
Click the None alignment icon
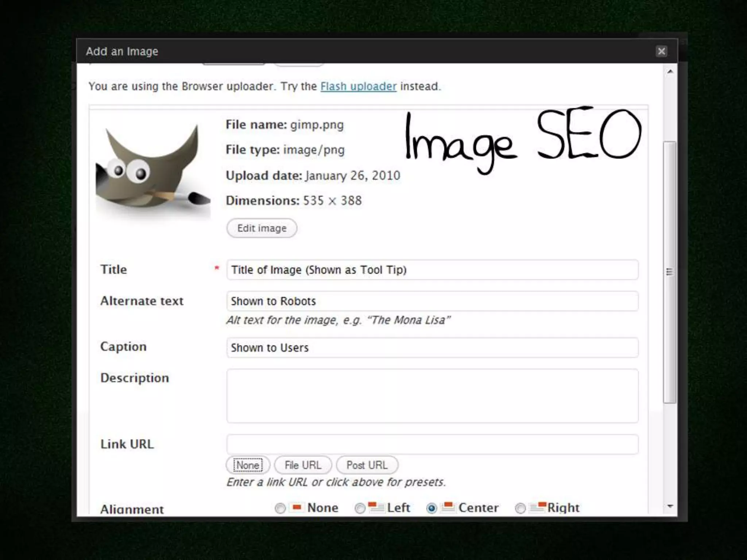297,507
